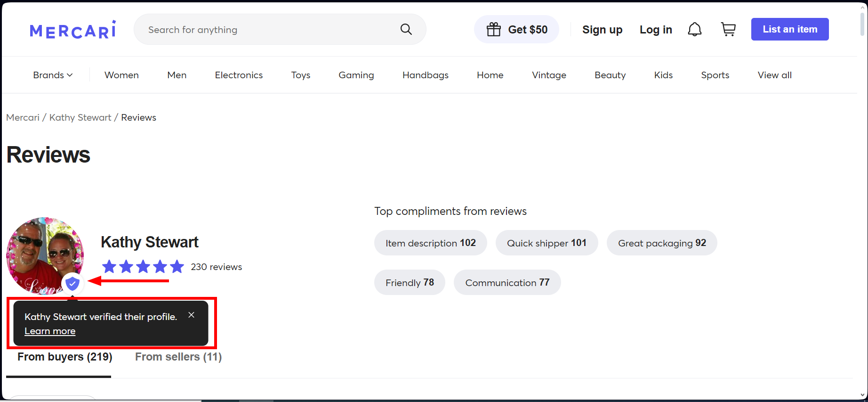This screenshot has width=868, height=402.
Task: Click the Top compliments from reviews heading
Action: tap(450, 211)
